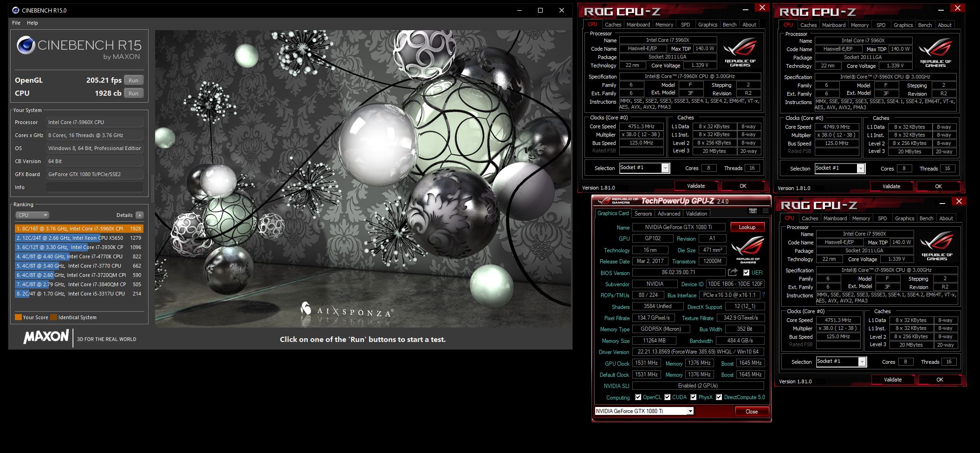Click the Lookup button in GPU-Z

tap(747, 227)
